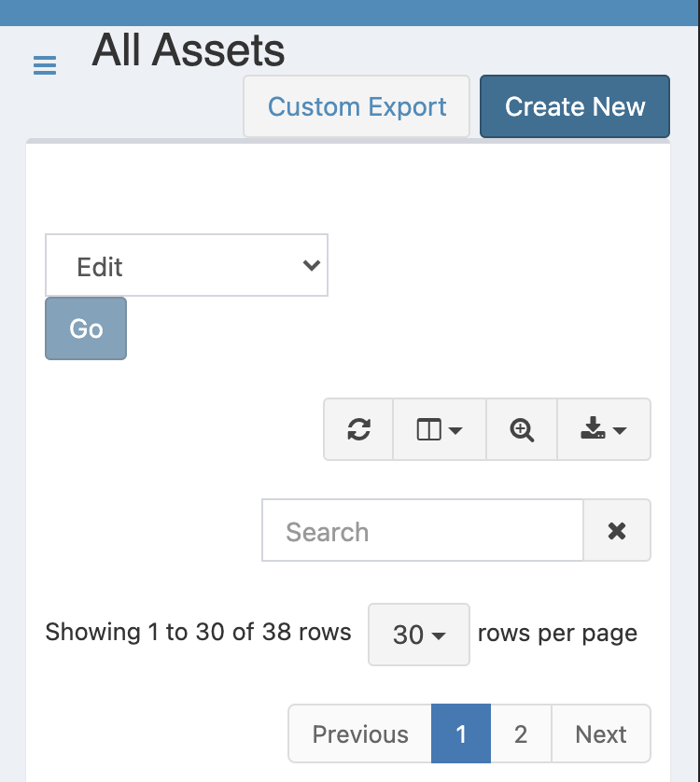The image size is (700, 782).
Task: Click the blue top navigation bar
Action: tap(349, 13)
